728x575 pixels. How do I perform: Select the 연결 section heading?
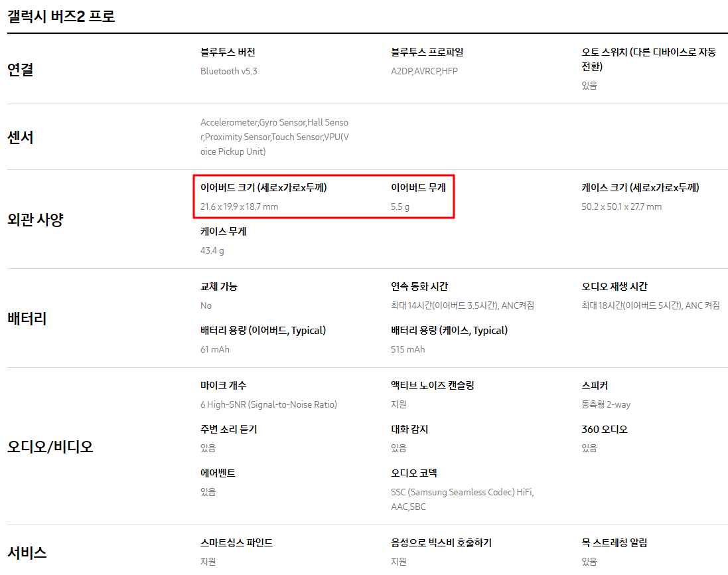(x=21, y=69)
